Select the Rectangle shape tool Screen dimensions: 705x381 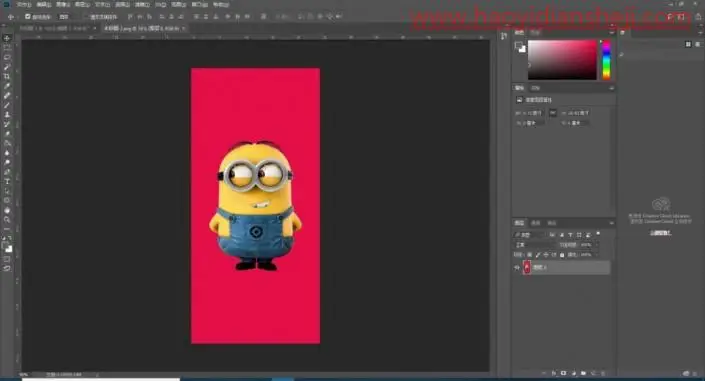pos(7,200)
